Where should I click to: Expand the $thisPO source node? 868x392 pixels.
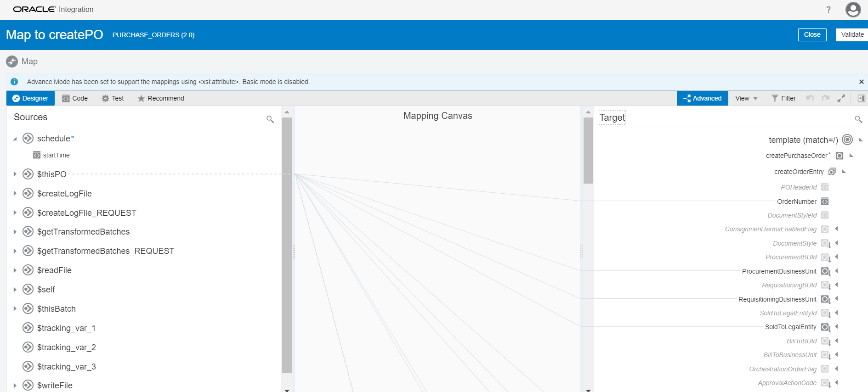15,174
